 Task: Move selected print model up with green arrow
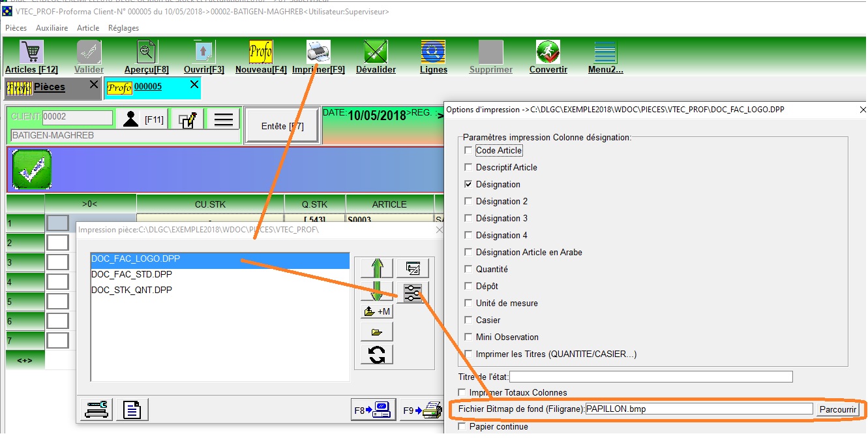point(377,268)
